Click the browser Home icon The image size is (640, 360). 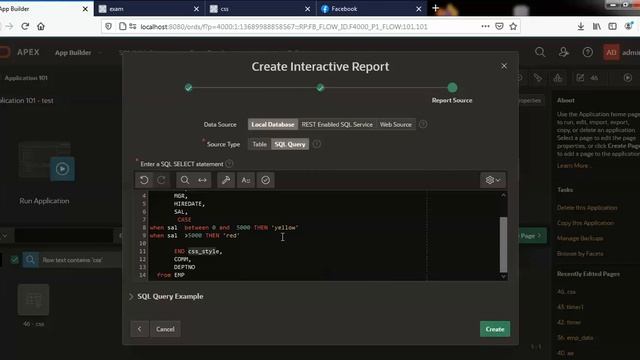coord(41,27)
